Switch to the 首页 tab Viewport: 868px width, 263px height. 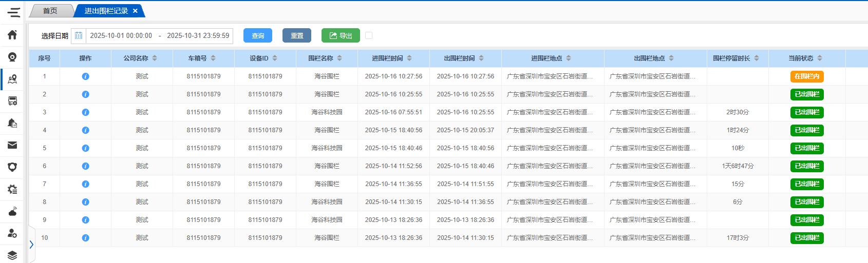(50, 11)
